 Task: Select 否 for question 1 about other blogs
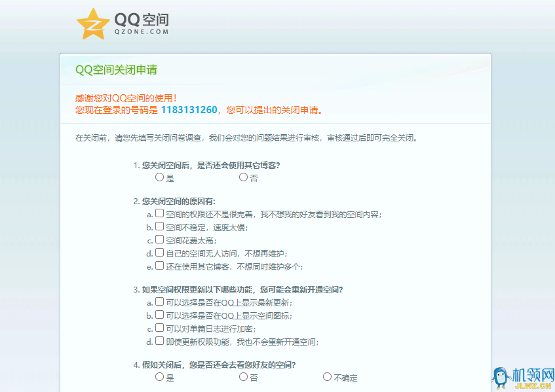tap(243, 177)
